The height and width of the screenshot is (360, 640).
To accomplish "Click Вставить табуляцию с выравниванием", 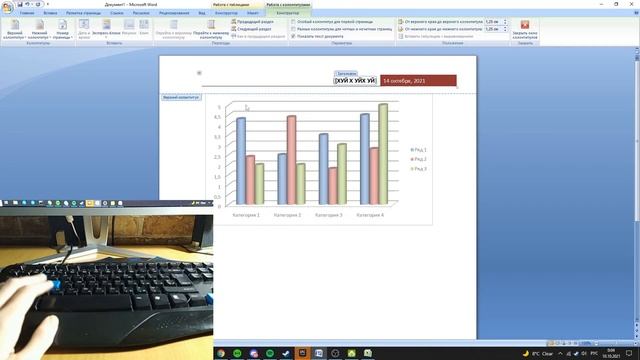I will point(436,36).
